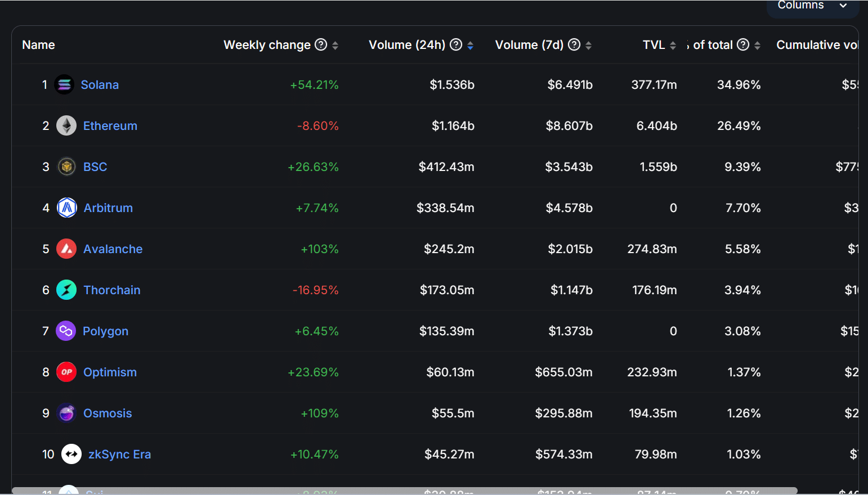Click the Optimism chain logo icon

tap(66, 372)
